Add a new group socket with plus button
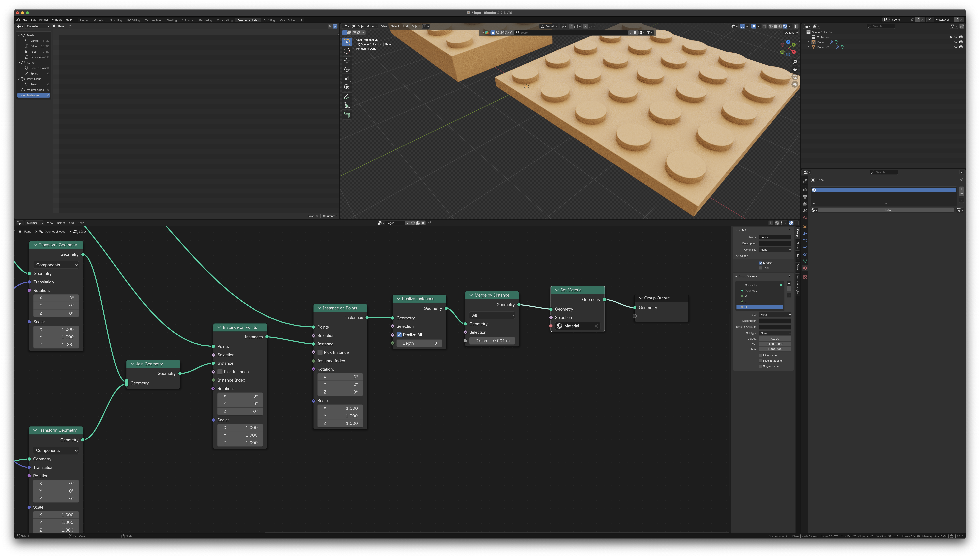 point(789,283)
